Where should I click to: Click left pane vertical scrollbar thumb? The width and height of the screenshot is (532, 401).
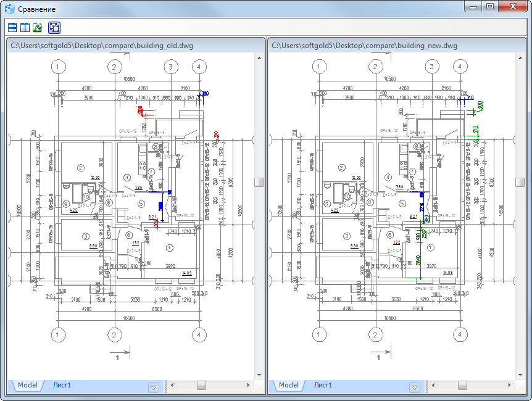259,182
